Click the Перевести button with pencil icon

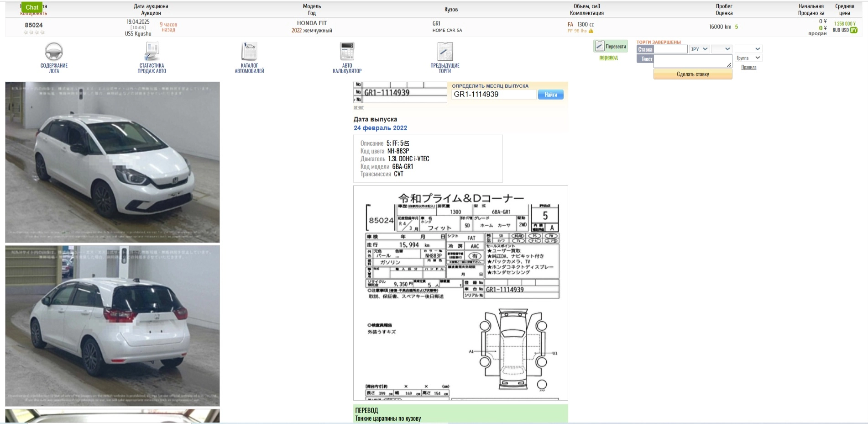point(611,46)
